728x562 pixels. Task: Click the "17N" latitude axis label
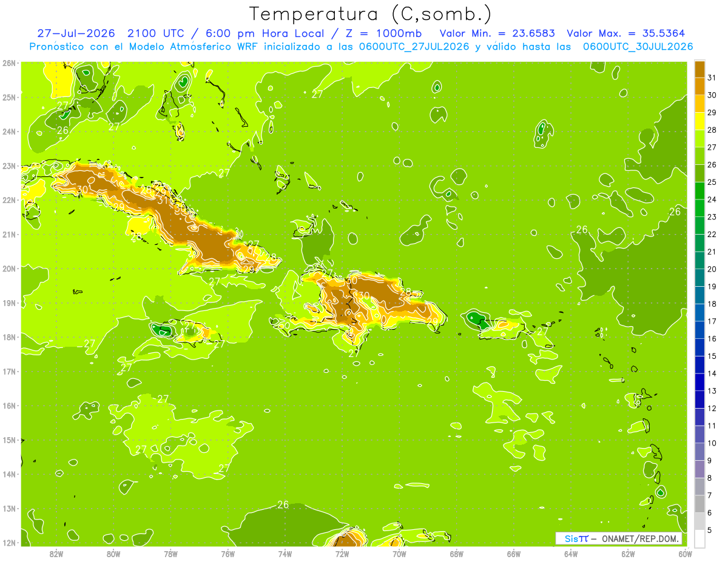(x=9, y=372)
